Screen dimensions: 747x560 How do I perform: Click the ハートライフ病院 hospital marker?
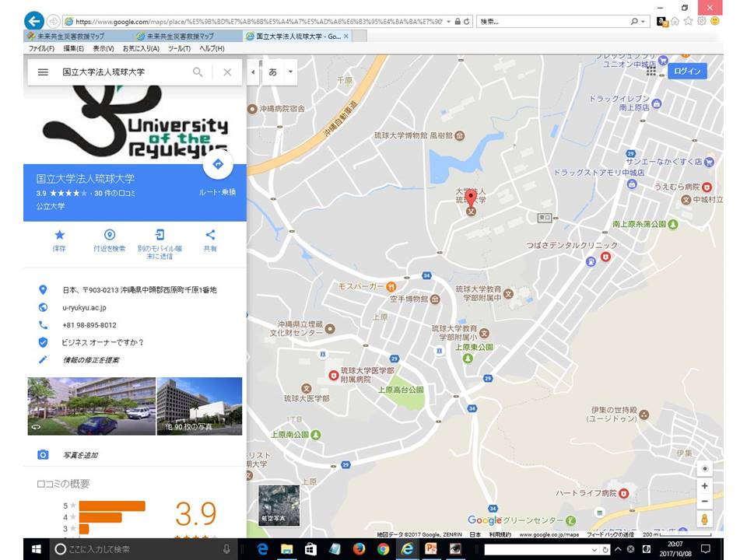pyautogui.click(x=623, y=493)
